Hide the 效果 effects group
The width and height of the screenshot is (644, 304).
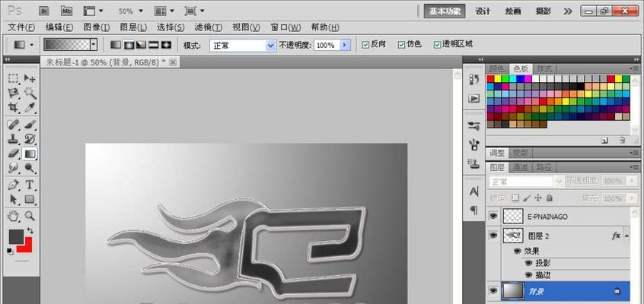[x=517, y=251]
